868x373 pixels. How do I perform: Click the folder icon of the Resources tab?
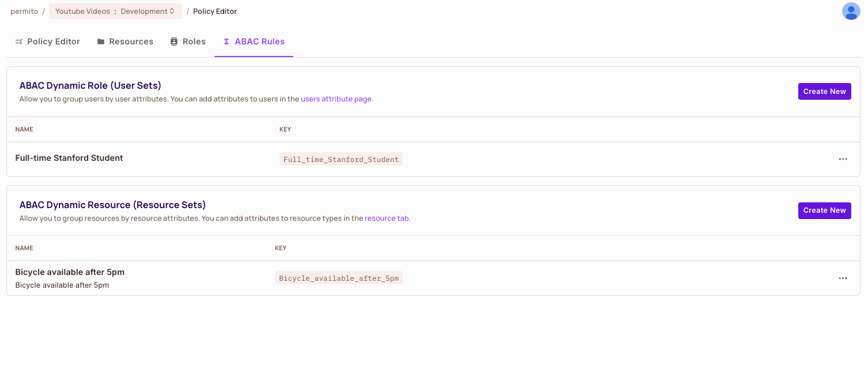click(101, 42)
